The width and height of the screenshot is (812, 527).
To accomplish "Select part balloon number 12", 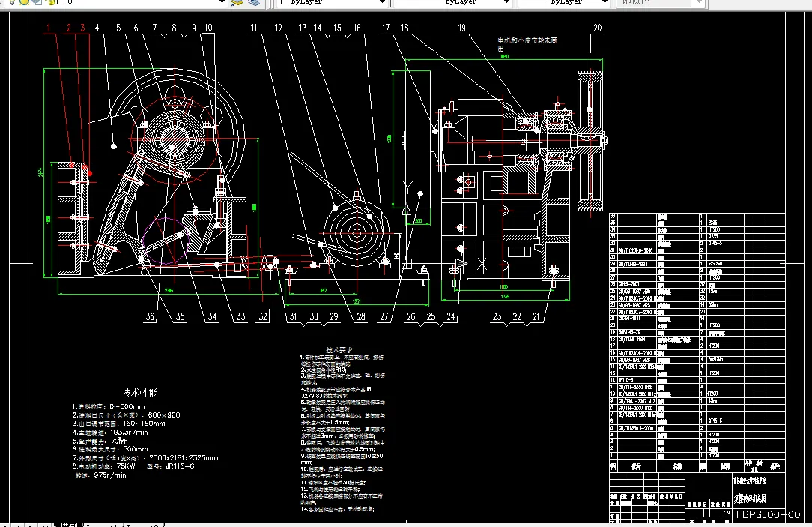I will click(279, 28).
